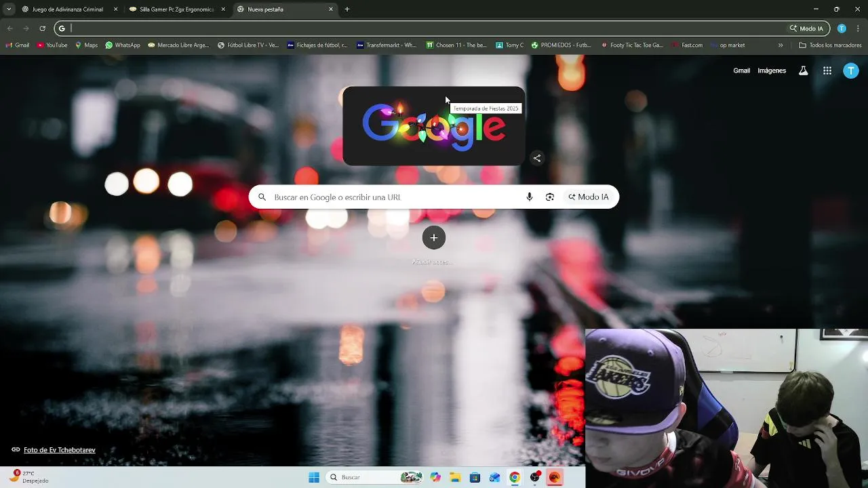Open Microsoft Store from the taskbar
Viewport: 868px width, 488px height.
tap(475, 477)
